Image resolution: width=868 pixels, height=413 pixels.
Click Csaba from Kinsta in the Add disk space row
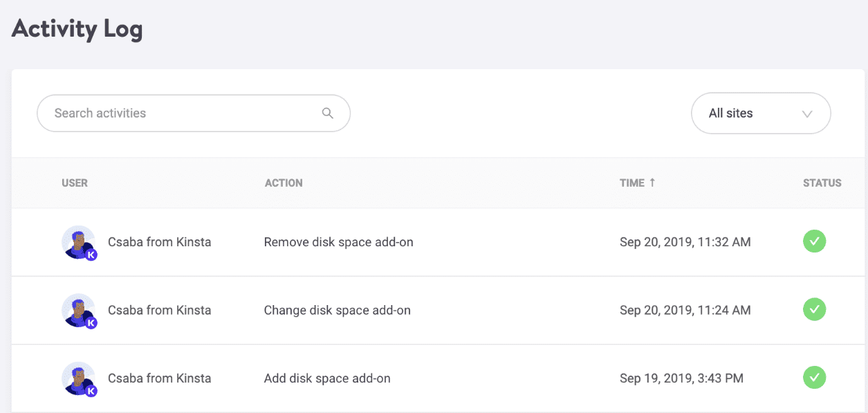[160, 378]
